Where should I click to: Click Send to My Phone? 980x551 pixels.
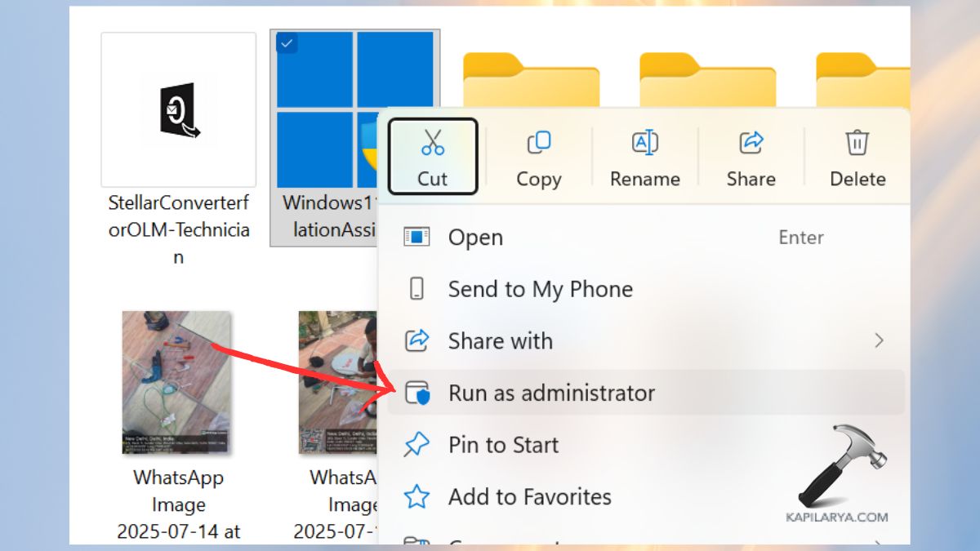click(x=540, y=289)
